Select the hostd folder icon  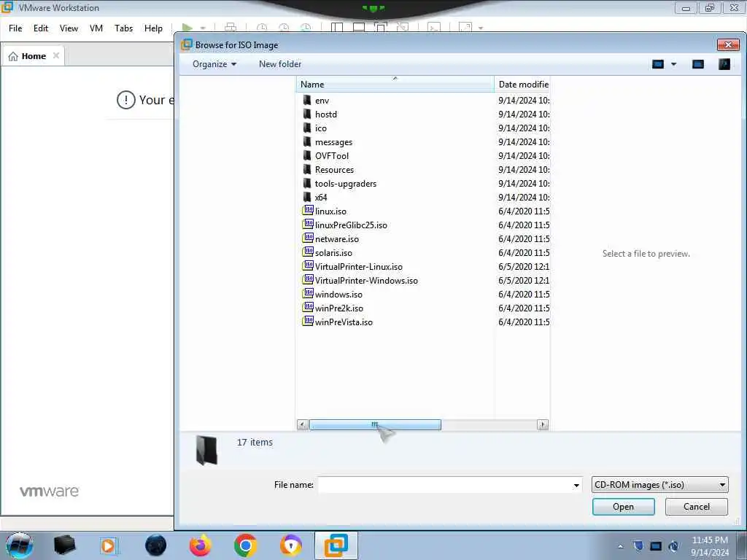307,114
